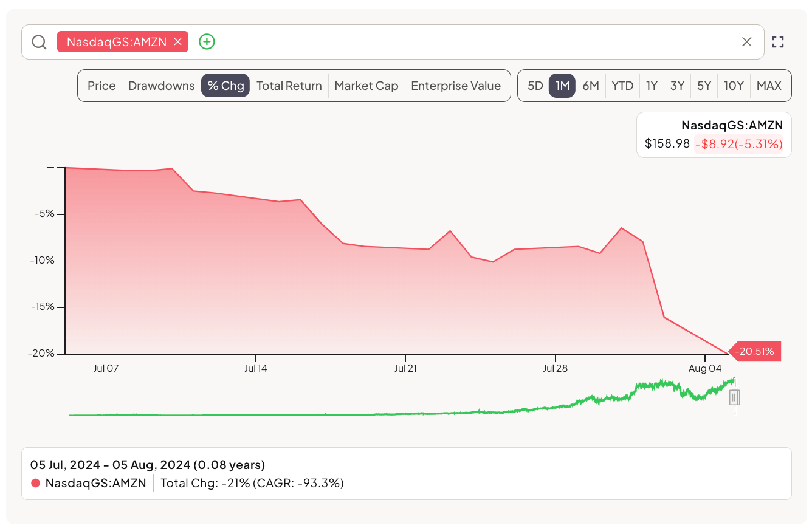Image resolution: width=812 pixels, height=531 pixels.
Task: Click the date range 05 Jul – 05 Aug text
Action: [x=148, y=465]
